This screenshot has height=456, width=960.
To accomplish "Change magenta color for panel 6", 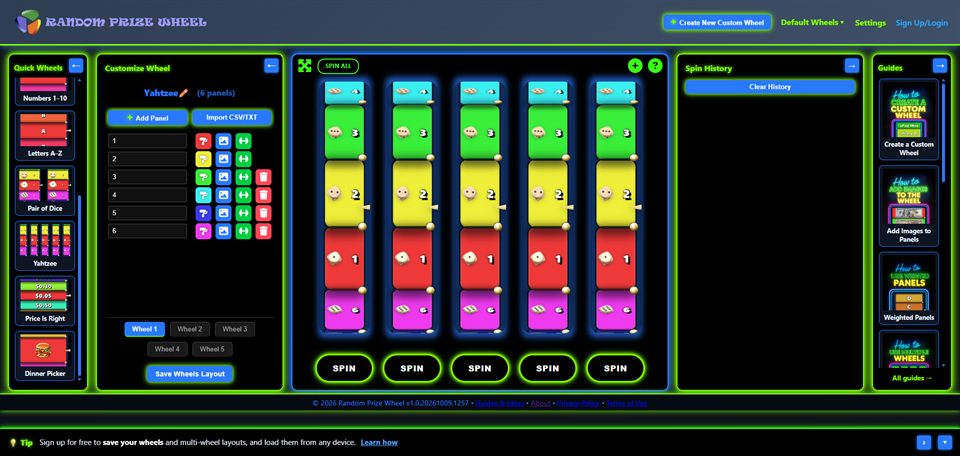I will pos(203,231).
